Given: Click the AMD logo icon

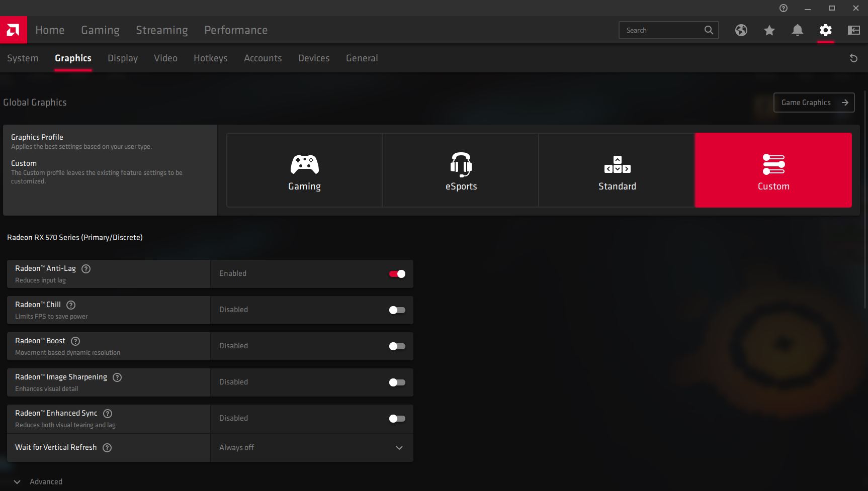Looking at the screenshot, I should 14,30.
